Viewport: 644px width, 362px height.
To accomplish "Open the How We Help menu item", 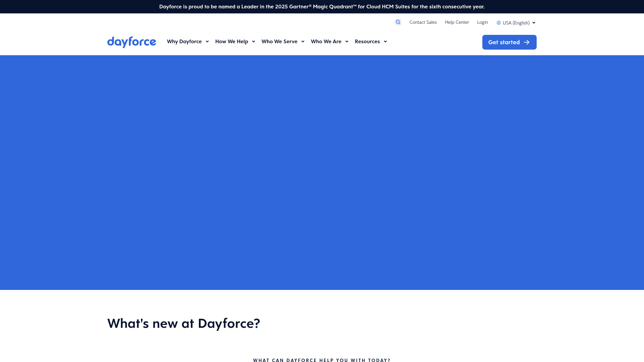I will (x=232, y=42).
